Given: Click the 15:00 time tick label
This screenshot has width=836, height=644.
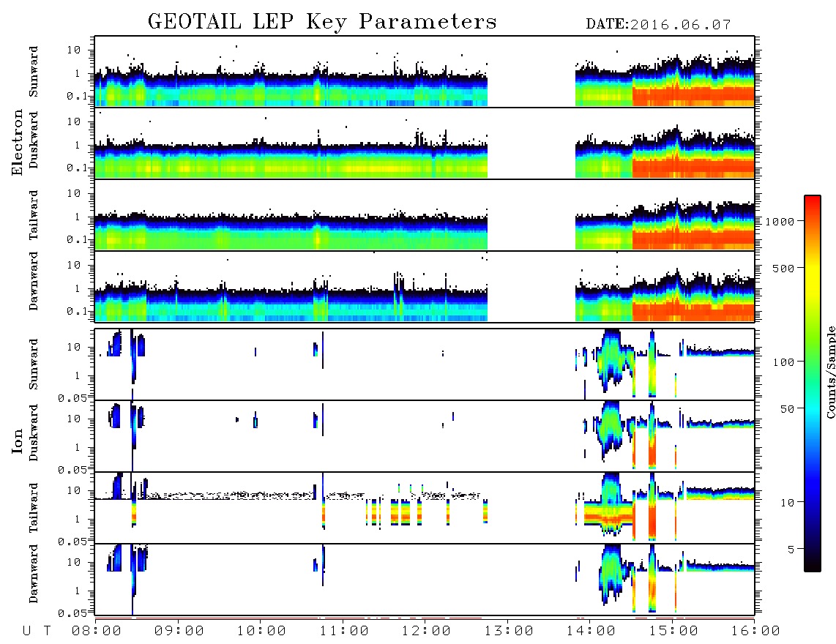Looking at the screenshot, I should point(673,632).
